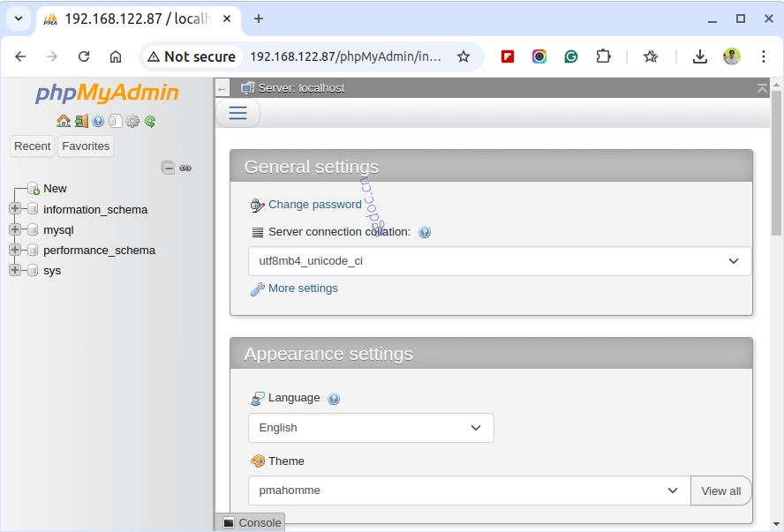Click the link with main panel icon
Image resolution: width=784 pixels, height=532 pixels.
185,168
